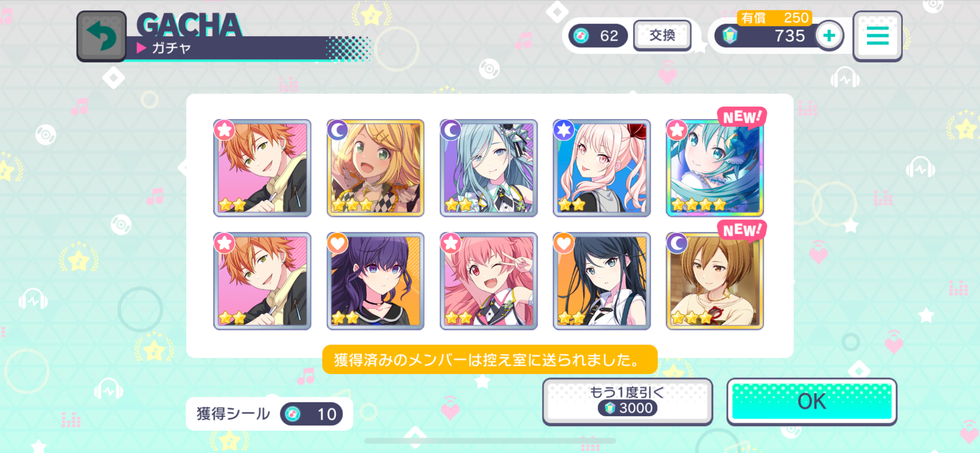The height and width of the screenshot is (453, 980).
Task: Tap the green back arrow button
Action: 101,36
